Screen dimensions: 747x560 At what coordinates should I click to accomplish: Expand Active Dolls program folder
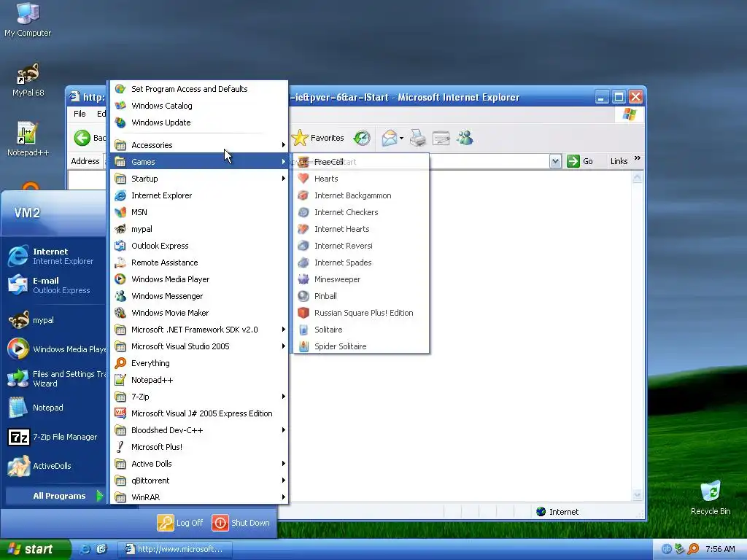coord(199,464)
